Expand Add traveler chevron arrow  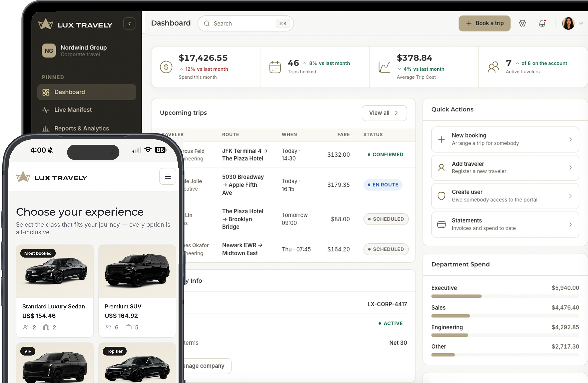[570, 168]
